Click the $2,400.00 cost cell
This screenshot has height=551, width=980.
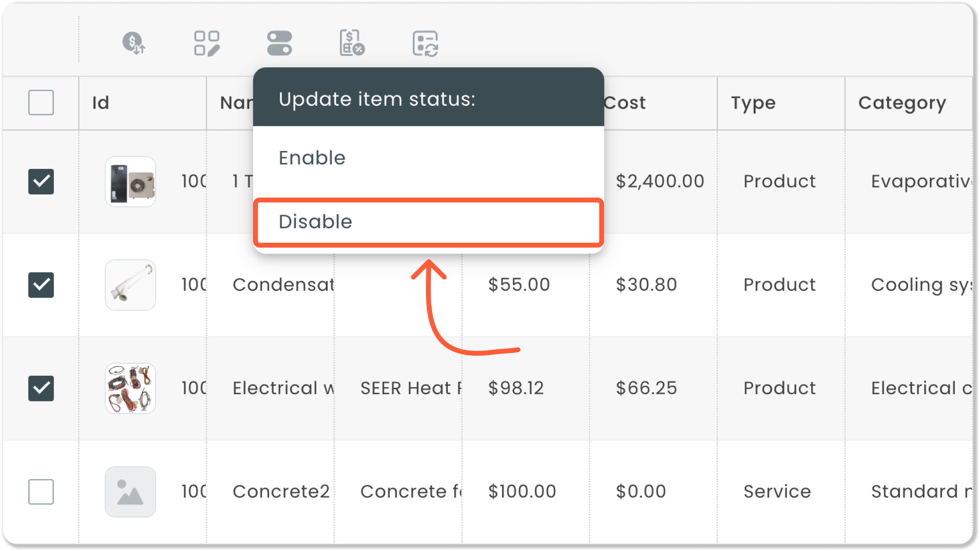tap(660, 182)
